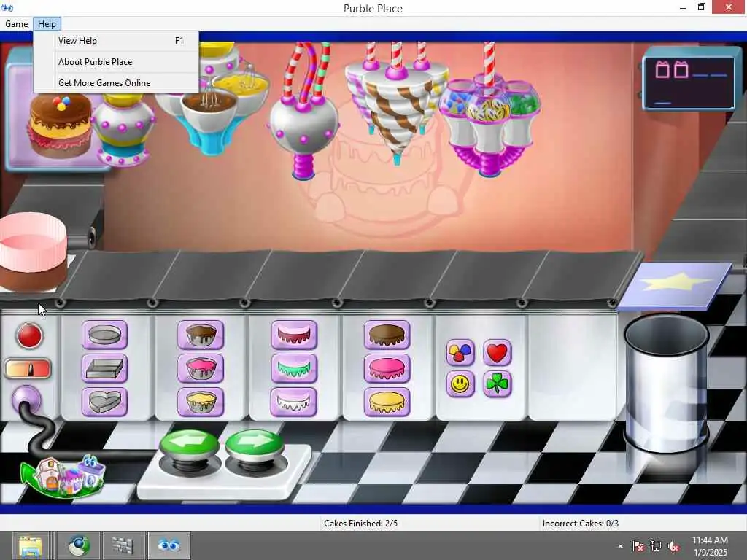The width and height of the screenshot is (747, 560).
Task: Choose the red filling icing
Action: (294, 335)
